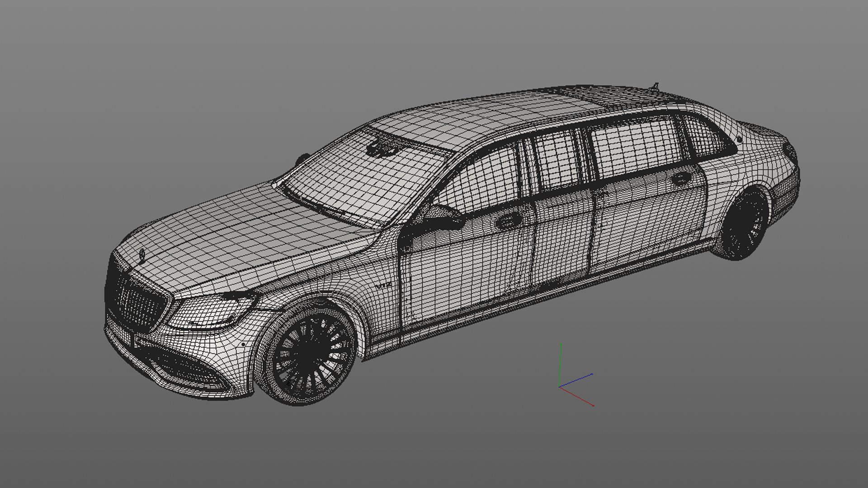
Task: Select the front door handle
Action: pos(509,221)
